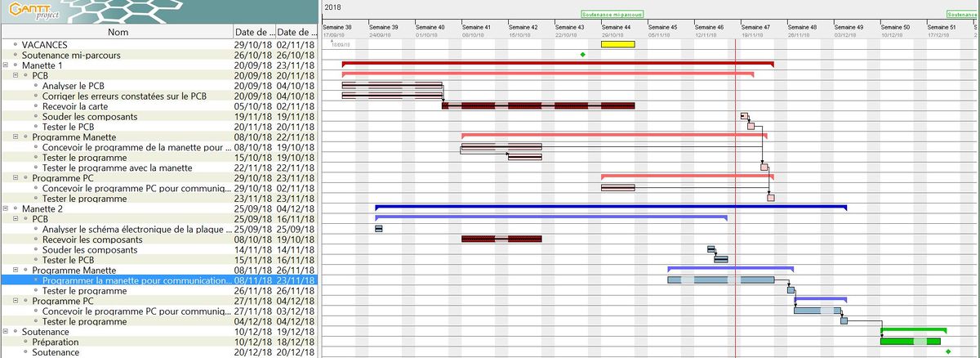
Task: Click the dark blue Manette 2 summary bar
Action: (x=611, y=208)
